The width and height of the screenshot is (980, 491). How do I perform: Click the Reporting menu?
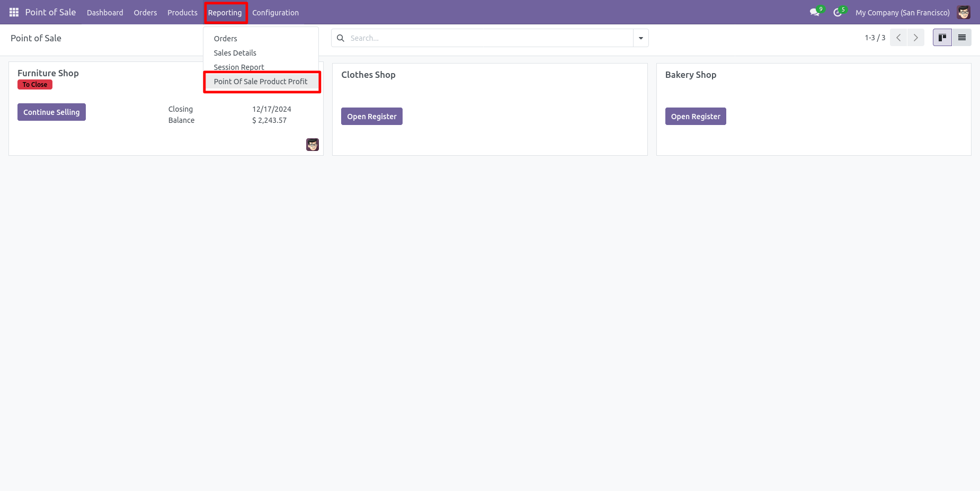tap(225, 13)
